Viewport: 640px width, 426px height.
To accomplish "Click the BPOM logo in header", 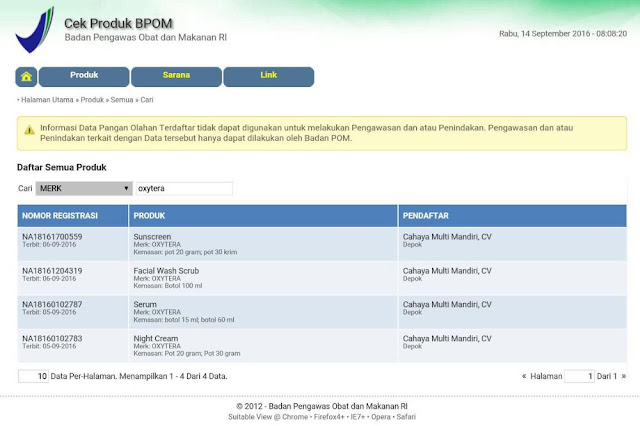I will click(x=35, y=30).
